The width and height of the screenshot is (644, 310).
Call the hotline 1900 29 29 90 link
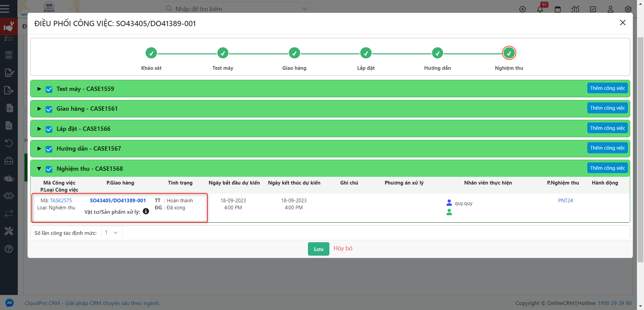[614, 303]
